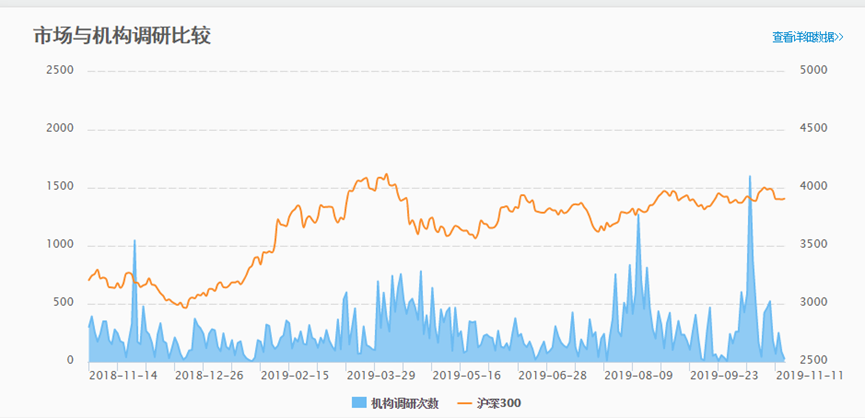This screenshot has width=865, height=418.
Task: Select the 2019-02-15 date axis label
Action: [295, 376]
